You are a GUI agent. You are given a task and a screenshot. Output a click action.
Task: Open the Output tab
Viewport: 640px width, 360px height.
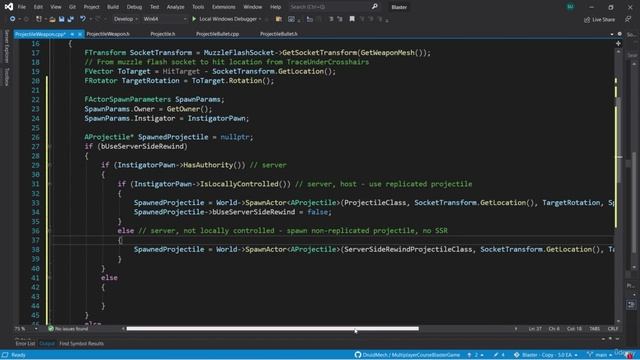coord(47,344)
